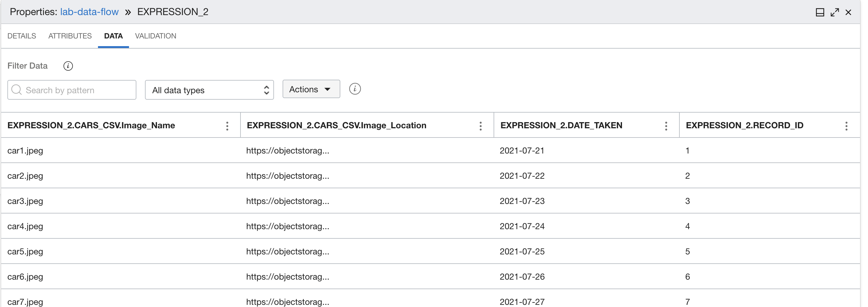Open Image_Name column options menu
The image size is (868, 307).
point(227,126)
